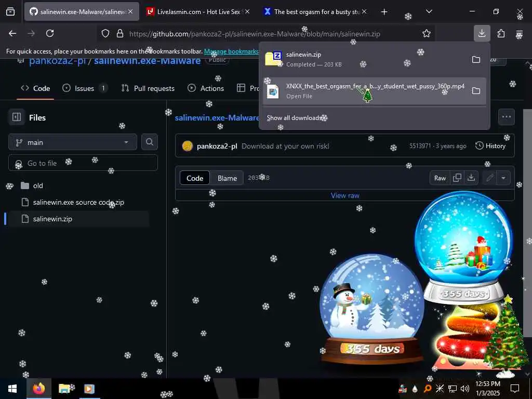View site security via padlock icon
The image size is (532, 399).
click(x=120, y=33)
